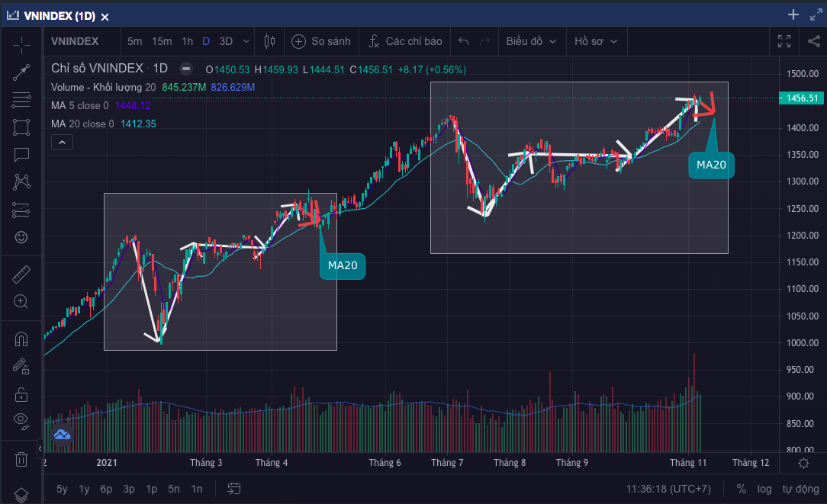
Task: Select the trend line drawing tool
Action: [21, 72]
